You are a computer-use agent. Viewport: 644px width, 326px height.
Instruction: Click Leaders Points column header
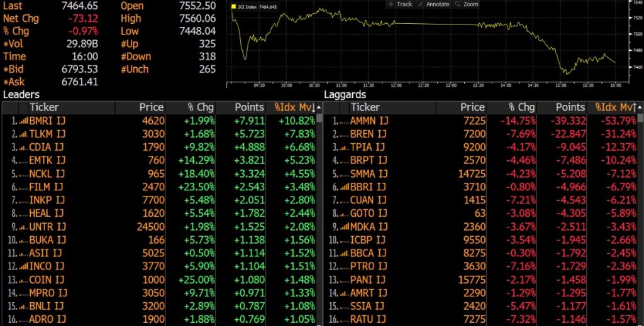point(241,107)
